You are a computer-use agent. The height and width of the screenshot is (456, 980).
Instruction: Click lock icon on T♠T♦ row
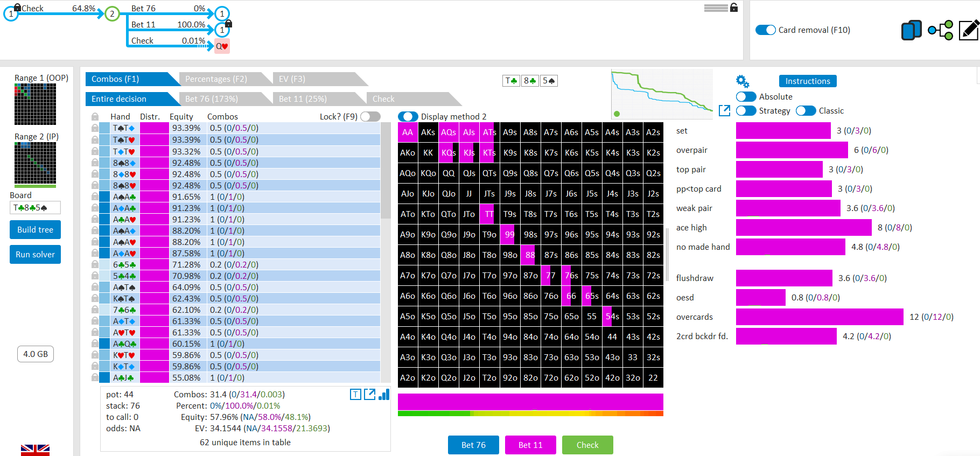95,128
